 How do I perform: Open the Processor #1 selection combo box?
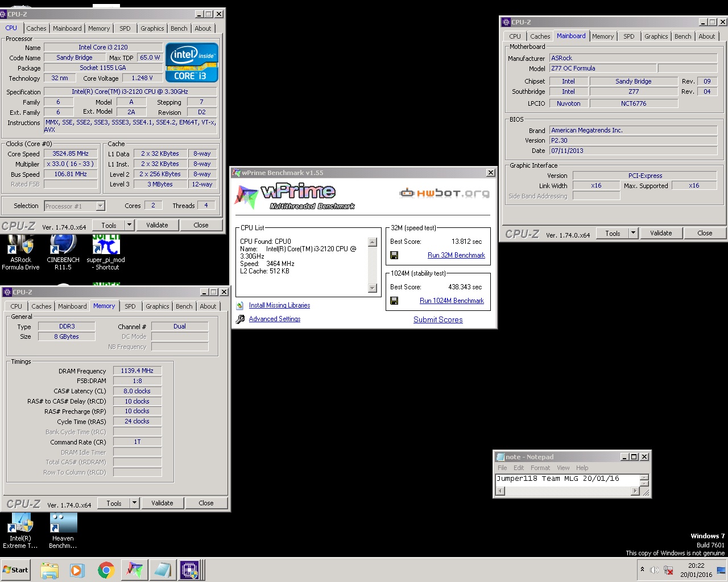(75, 206)
